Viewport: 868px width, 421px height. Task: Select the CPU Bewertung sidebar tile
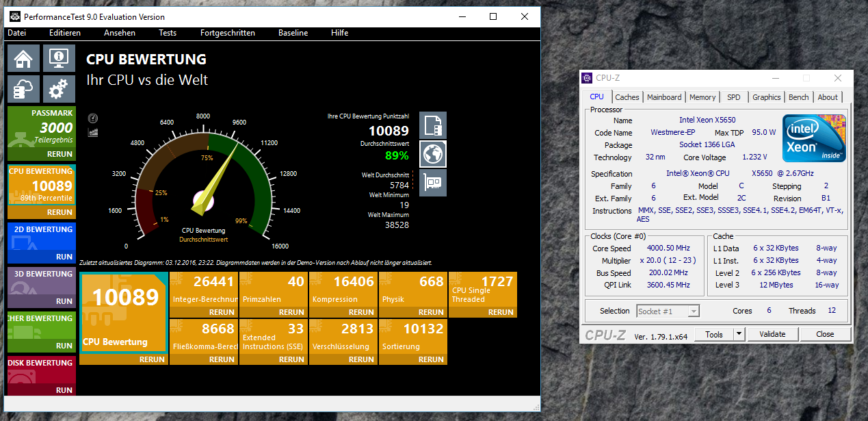pyautogui.click(x=41, y=186)
